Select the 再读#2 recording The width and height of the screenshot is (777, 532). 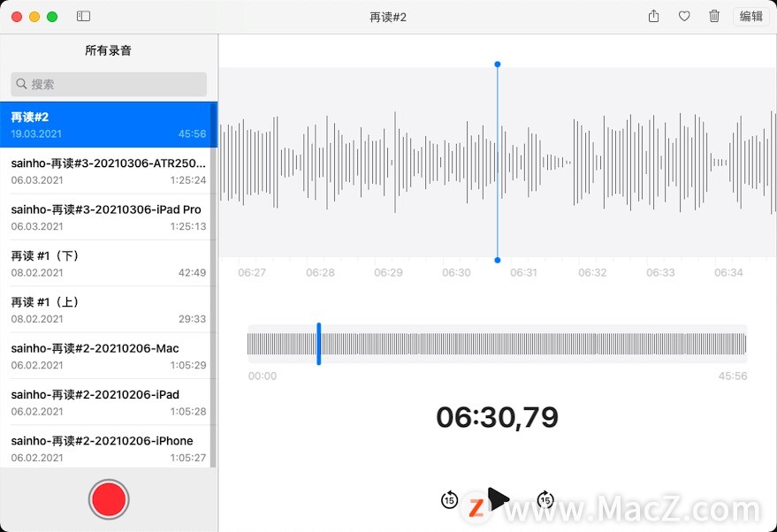[x=109, y=125]
